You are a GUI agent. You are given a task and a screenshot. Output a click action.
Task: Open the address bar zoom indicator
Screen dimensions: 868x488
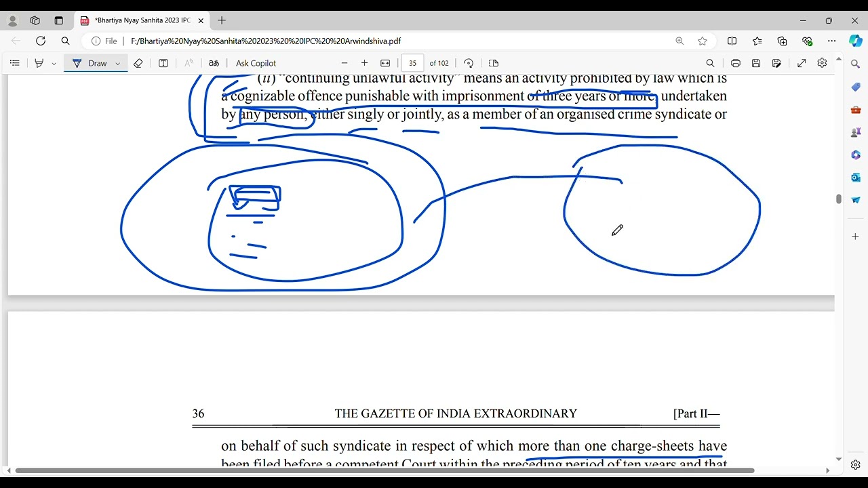[679, 41]
